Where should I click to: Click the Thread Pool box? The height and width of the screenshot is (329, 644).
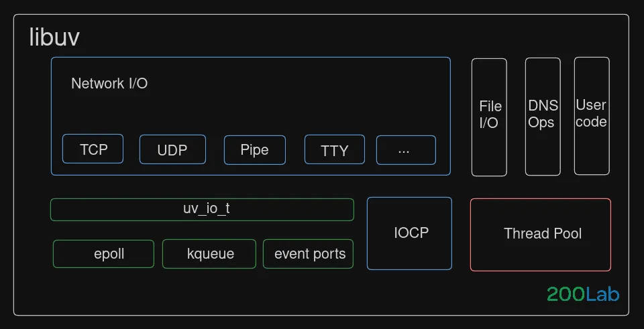tap(541, 235)
